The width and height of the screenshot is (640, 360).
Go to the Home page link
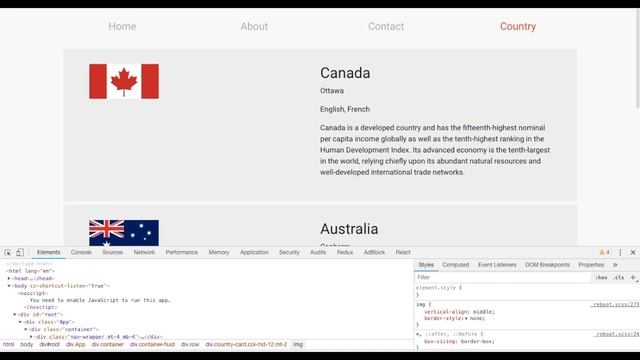122,26
